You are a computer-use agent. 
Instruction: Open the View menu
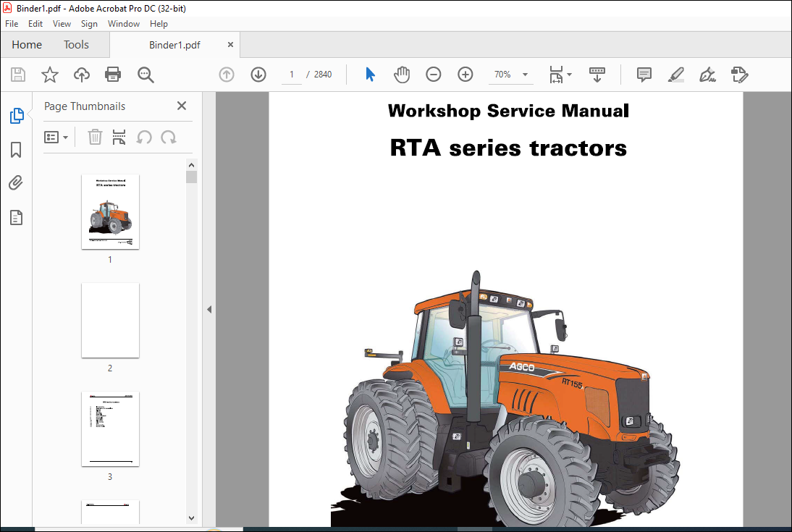62,24
